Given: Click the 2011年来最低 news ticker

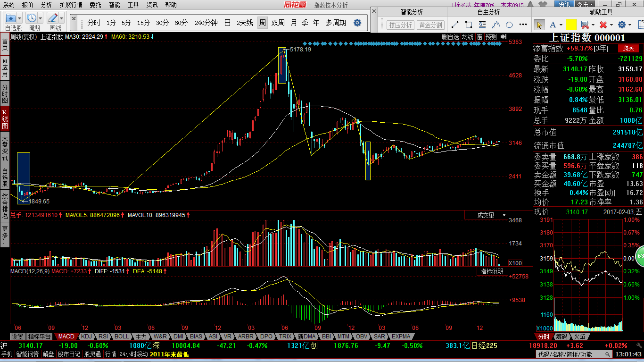Looking at the screenshot, I should (x=169, y=354).
